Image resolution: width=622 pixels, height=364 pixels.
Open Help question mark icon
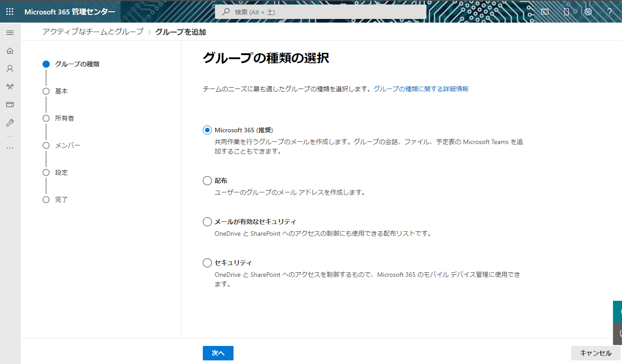[609, 12]
